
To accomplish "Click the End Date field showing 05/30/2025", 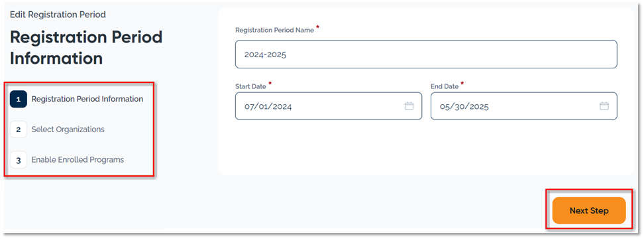I will 523,106.
